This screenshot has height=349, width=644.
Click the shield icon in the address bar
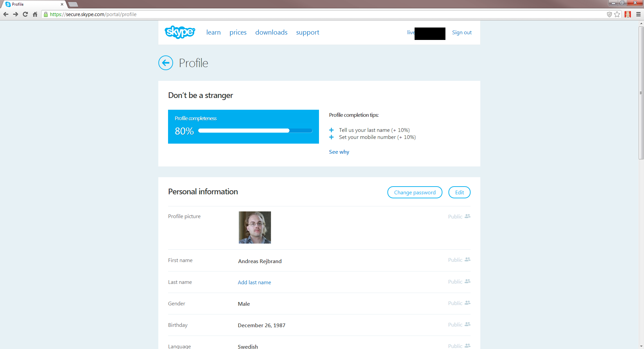point(609,14)
